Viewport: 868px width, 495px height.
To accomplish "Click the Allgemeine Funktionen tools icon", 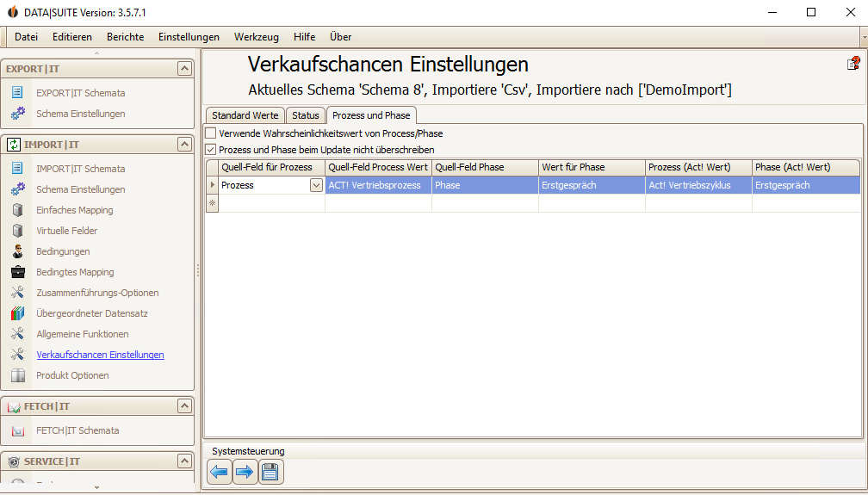I will [18, 334].
